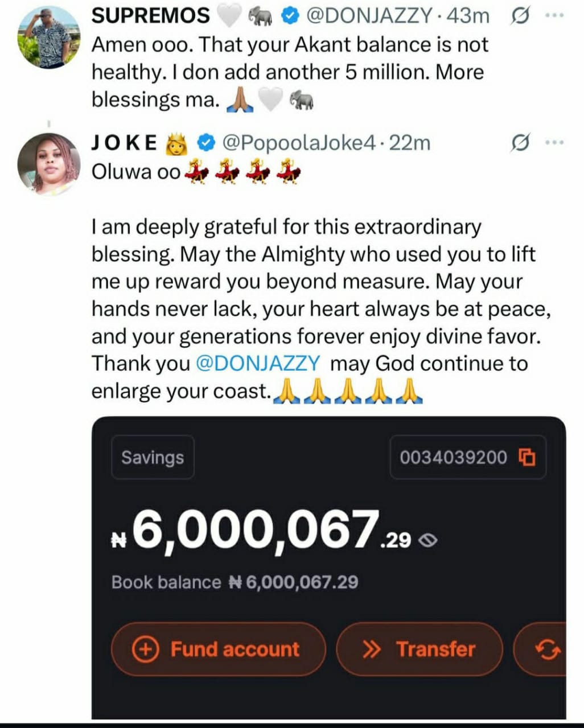Select the Savings account type label
Image resolution: width=584 pixels, height=728 pixels.
[x=153, y=457]
